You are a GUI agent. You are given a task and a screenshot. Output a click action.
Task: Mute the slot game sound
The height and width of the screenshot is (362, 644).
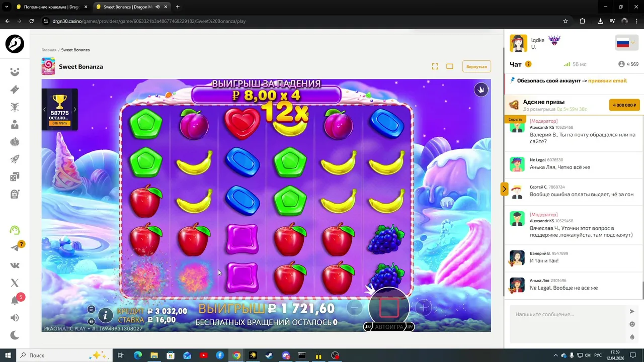point(91,321)
